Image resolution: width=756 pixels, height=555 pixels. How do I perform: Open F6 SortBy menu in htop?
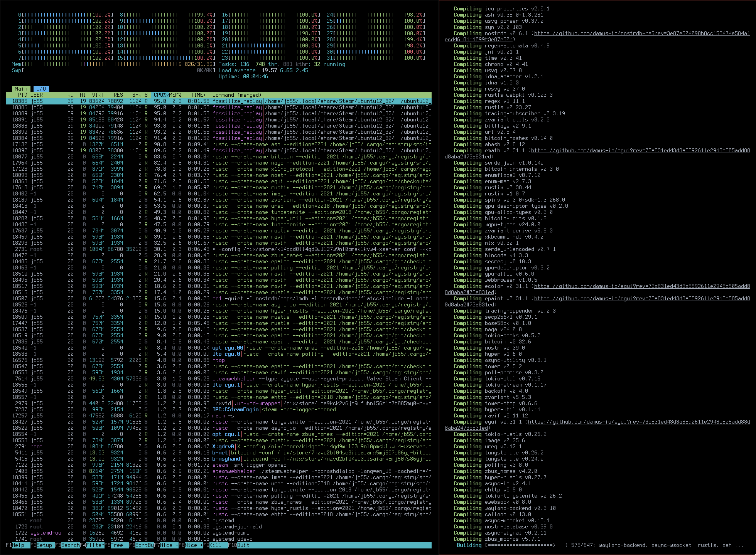[141, 545]
